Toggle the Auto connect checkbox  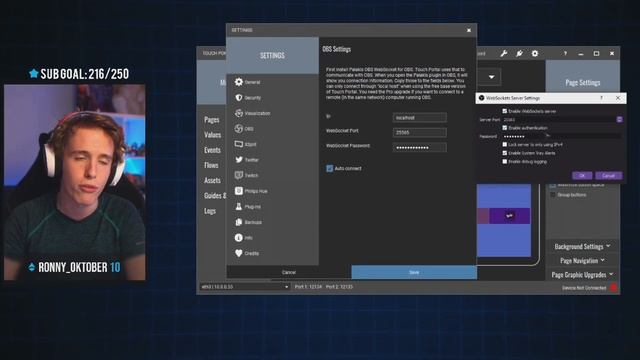pyautogui.click(x=329, y=168)
